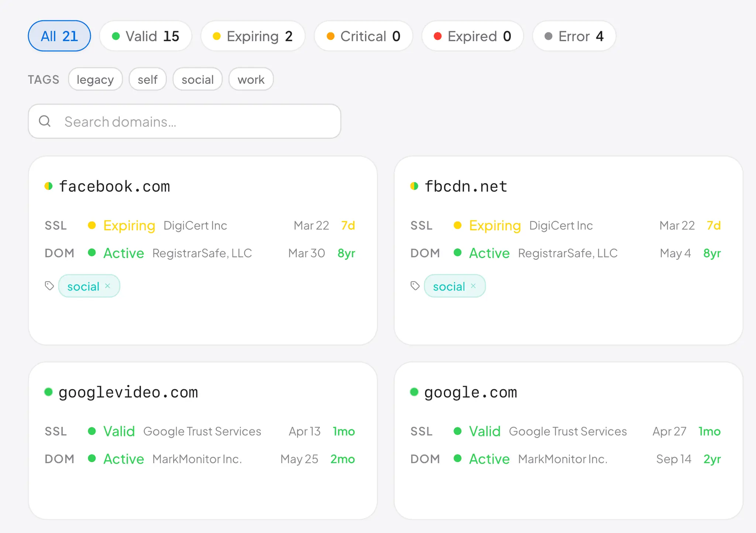Filter by Error 4 status
This screenshot has width=756, height=533.
(574, 36)
